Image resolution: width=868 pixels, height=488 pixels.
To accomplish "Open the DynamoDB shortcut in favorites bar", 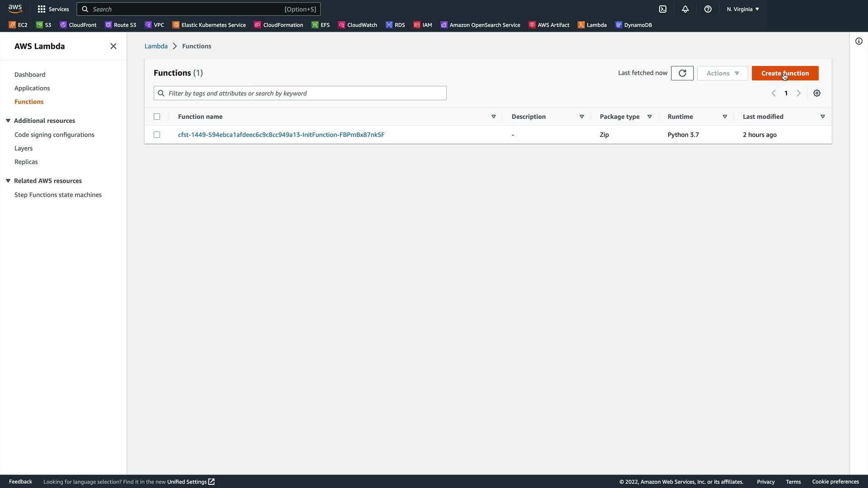I will click(x=634, y=25).
